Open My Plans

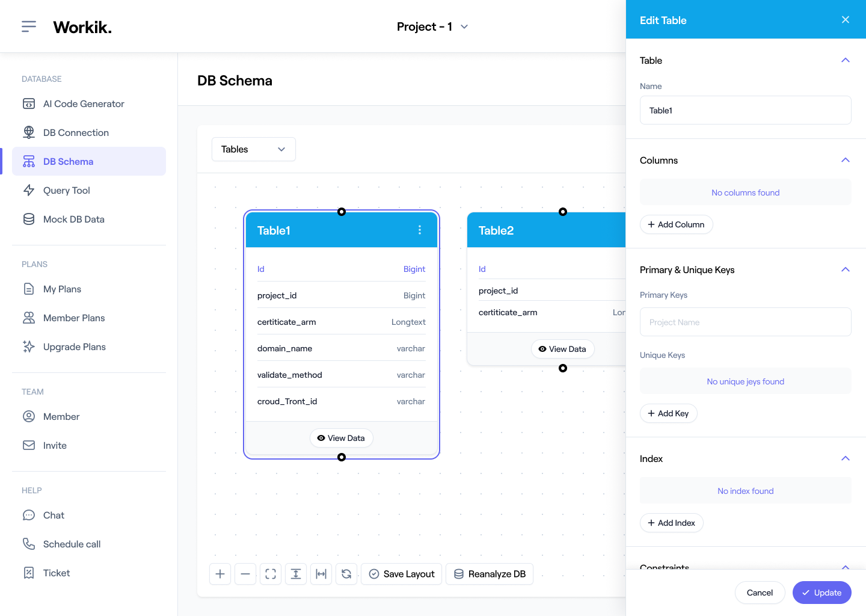(62, 289)
